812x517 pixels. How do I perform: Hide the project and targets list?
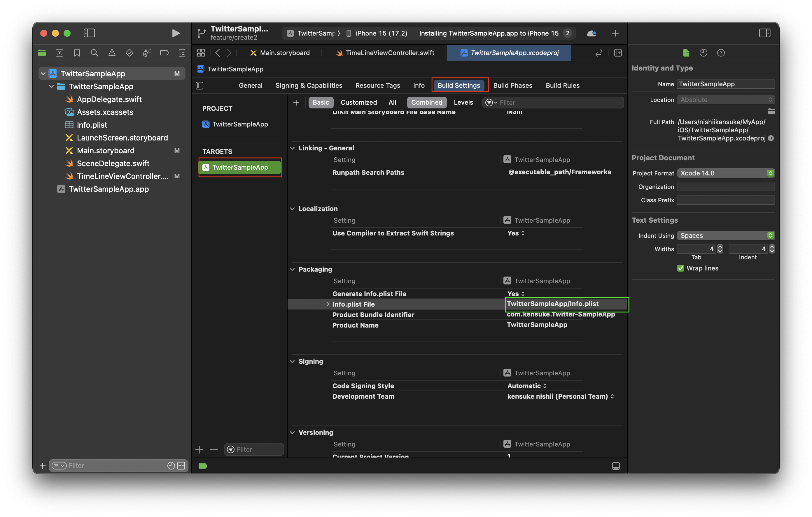point(199,86)
